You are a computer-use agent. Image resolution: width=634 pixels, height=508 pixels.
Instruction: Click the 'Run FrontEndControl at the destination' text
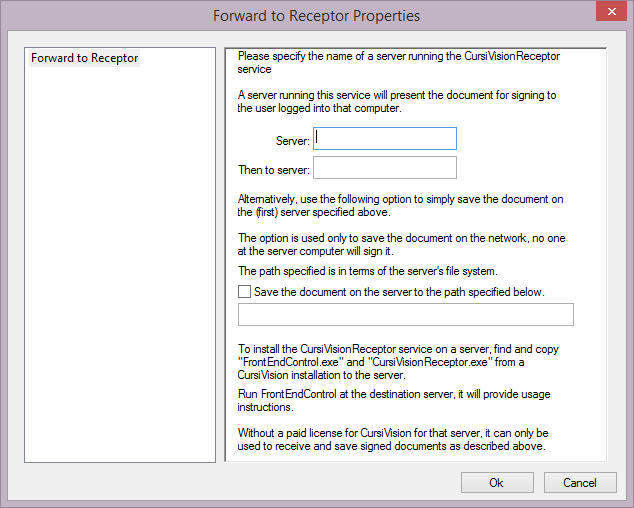click(393, 401)
